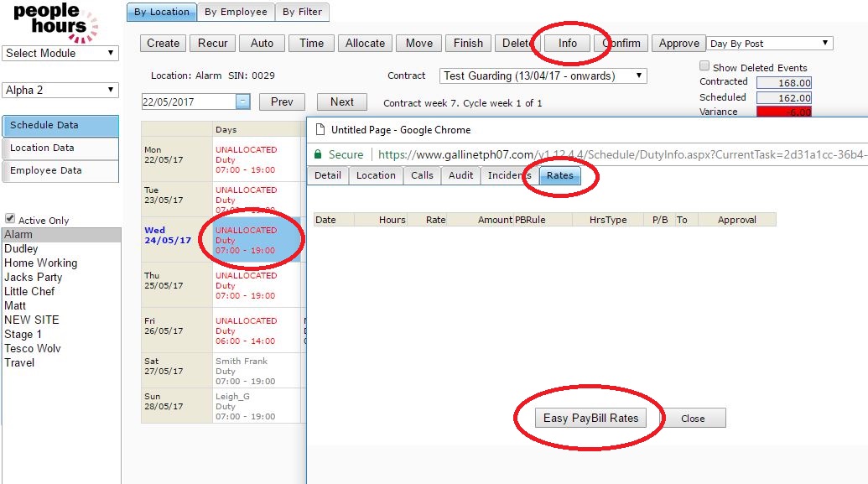Expand the Alpha 2 dropdown

click(60, 90)
